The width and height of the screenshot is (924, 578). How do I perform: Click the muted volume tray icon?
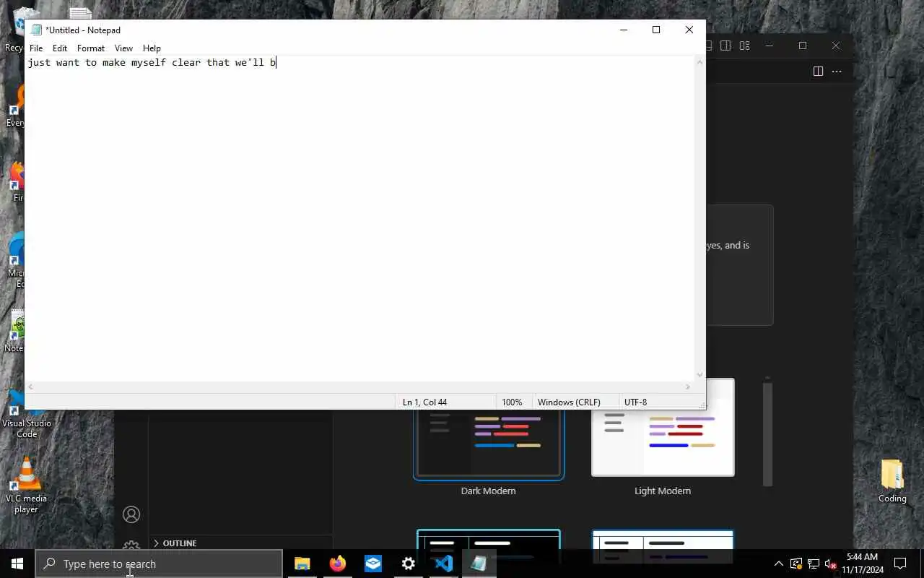pos(831,564)
